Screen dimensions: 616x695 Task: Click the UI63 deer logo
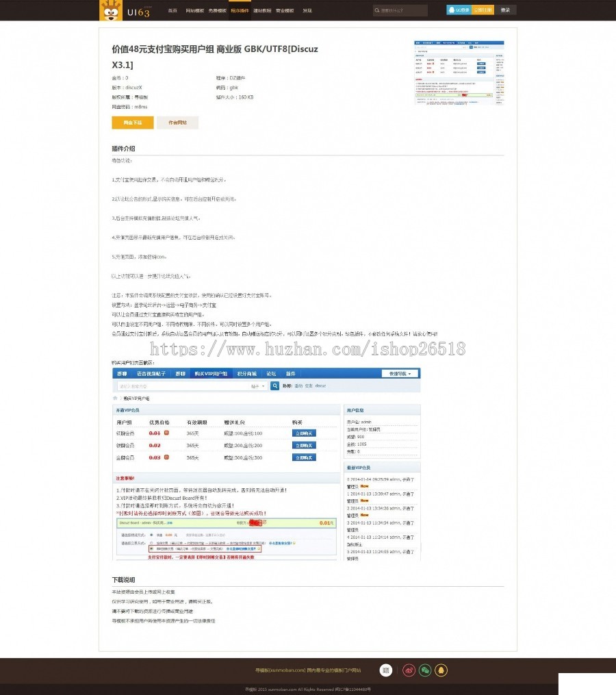point(125,10)
